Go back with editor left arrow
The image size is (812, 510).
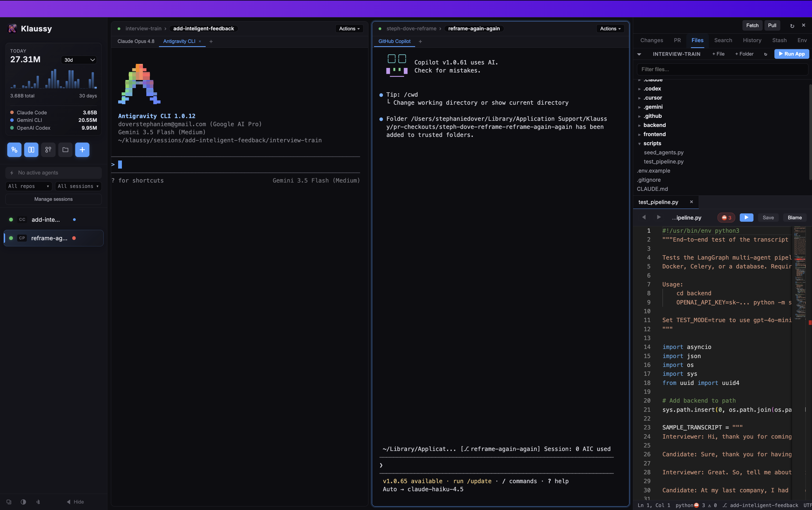pyautogui.click(x=644, y=217)
